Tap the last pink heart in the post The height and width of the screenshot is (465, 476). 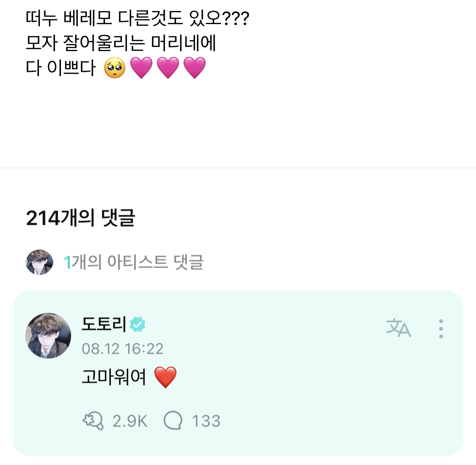[x=195, y=68]
